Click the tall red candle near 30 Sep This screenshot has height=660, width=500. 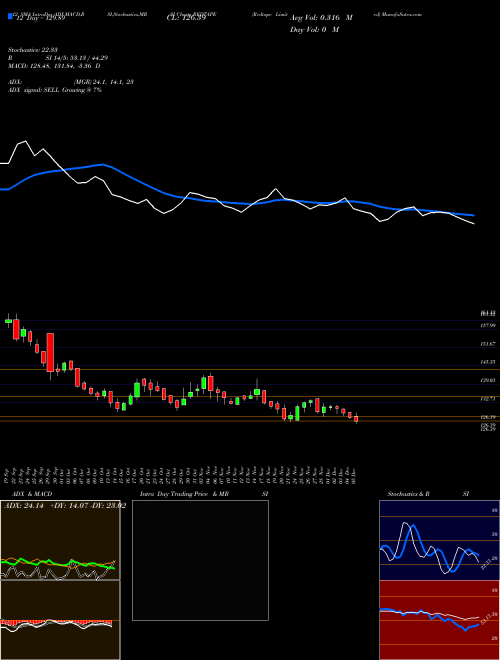[x=50, y=353]
